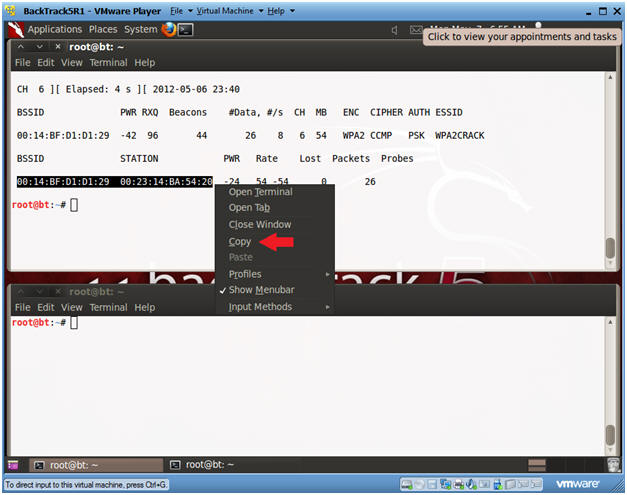Image resolution: width=627 pixels, height=495 pixels.
Task: Roll up top terminal using caret-up button
Action: coord(20,47)
